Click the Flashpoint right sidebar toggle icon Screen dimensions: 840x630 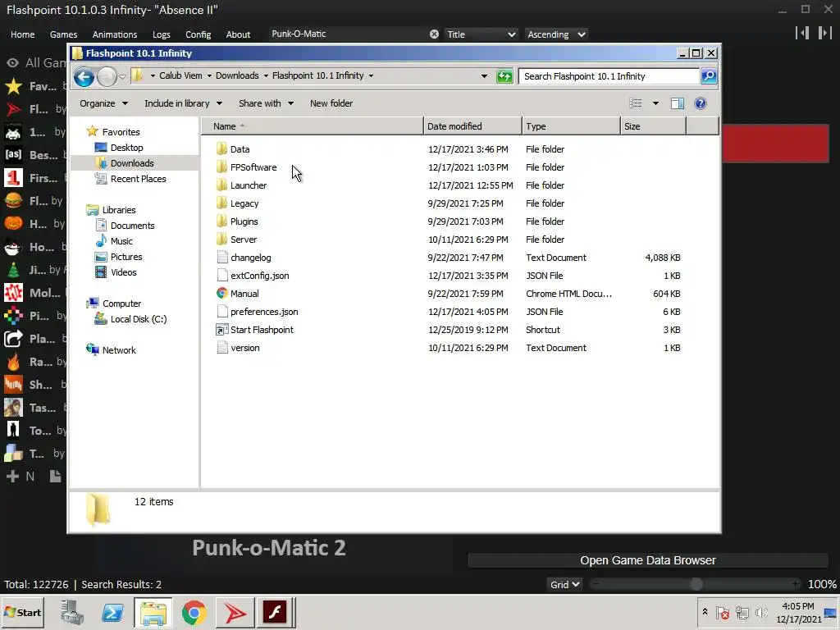pyautogui.click(x=824, y=33)
